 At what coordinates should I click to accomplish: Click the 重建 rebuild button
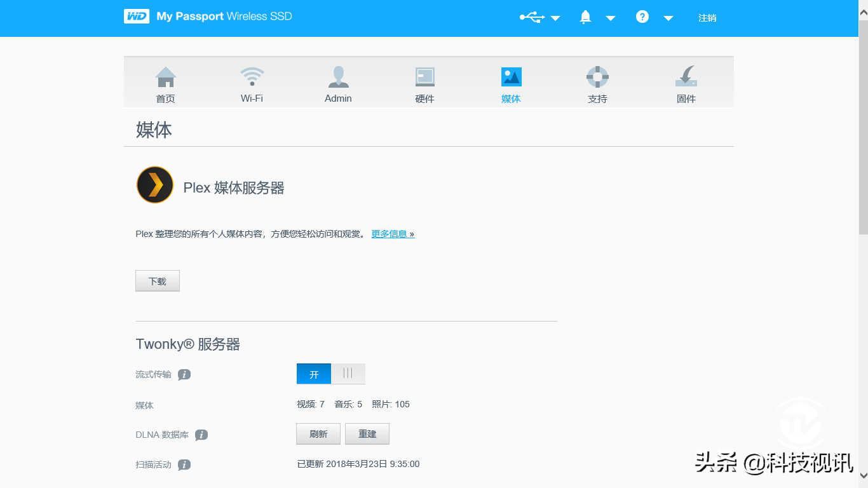[x=367, y=434]
